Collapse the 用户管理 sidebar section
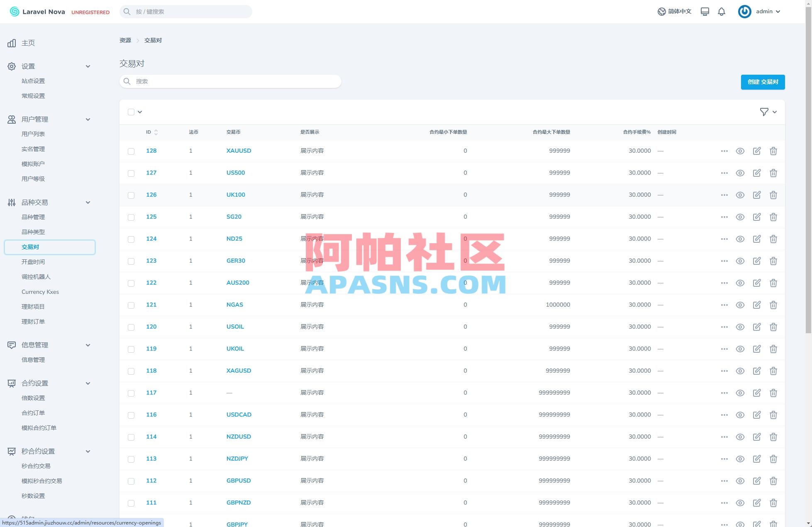The image size is (812, 527). [88, 119]
